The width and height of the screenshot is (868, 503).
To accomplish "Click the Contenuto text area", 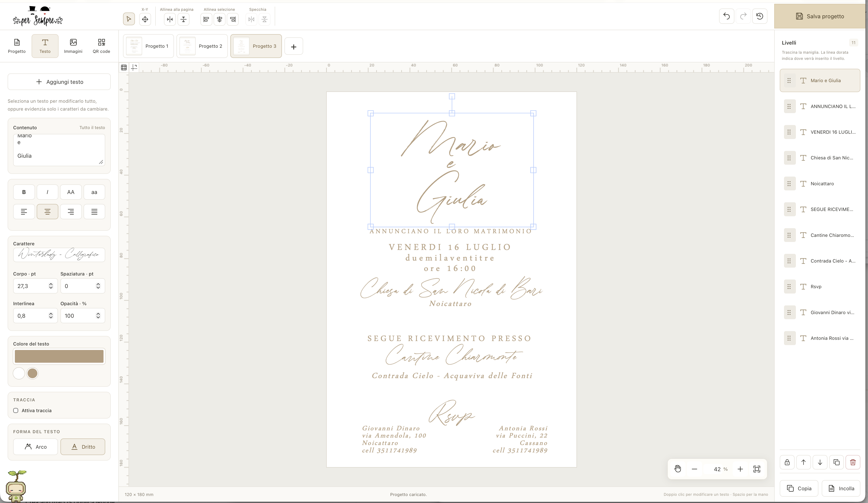I will click(x=59, y=150).
